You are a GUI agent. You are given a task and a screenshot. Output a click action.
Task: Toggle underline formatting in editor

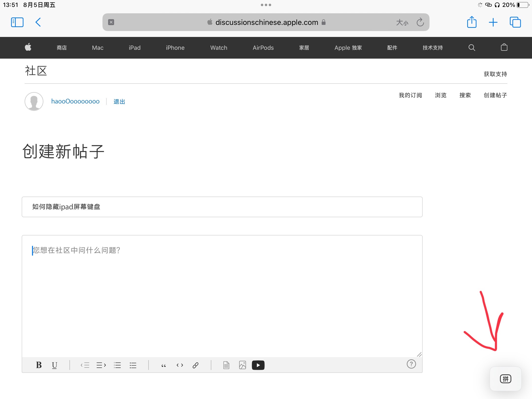coord(54,365)
